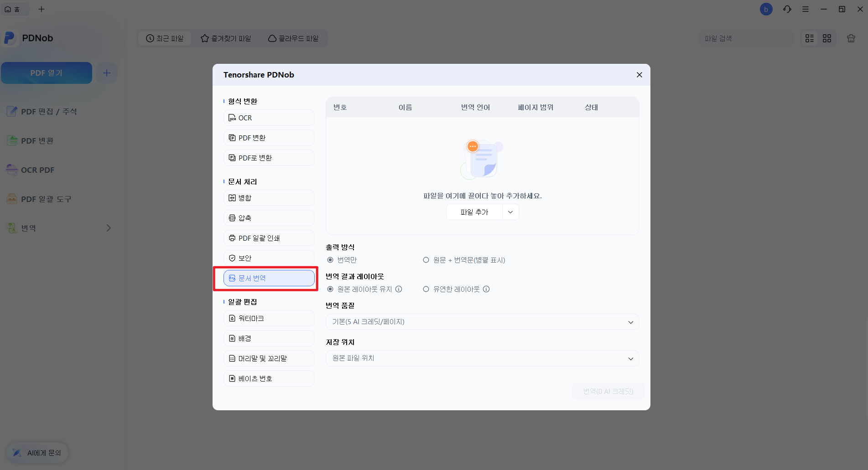
Task: Open the 번역 품질 dropdown
Action: point(482,322)
